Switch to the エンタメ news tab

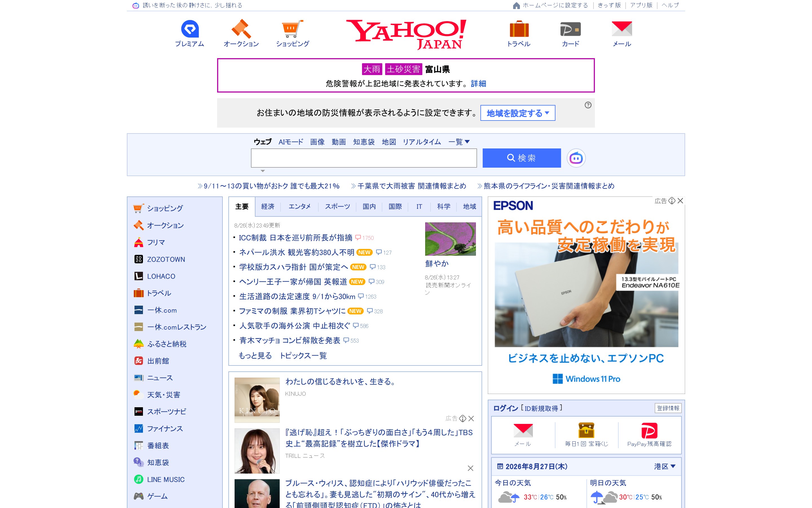[x=300, y=206]
